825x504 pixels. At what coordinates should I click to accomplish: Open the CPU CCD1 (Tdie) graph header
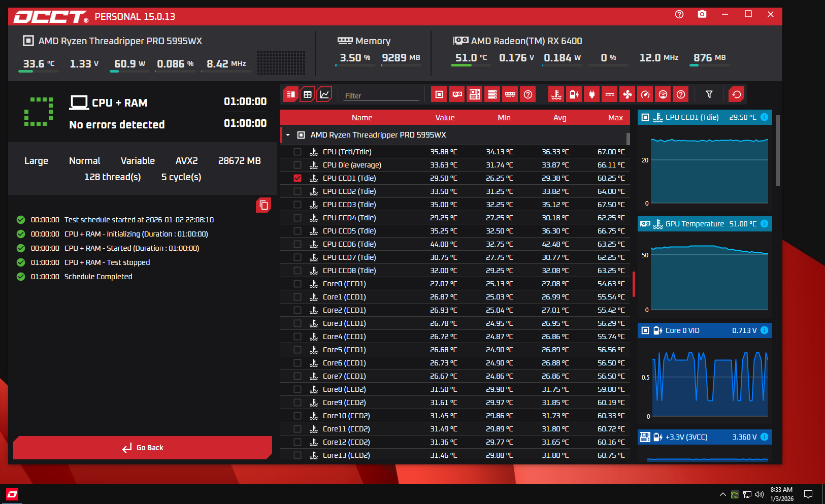705,117
